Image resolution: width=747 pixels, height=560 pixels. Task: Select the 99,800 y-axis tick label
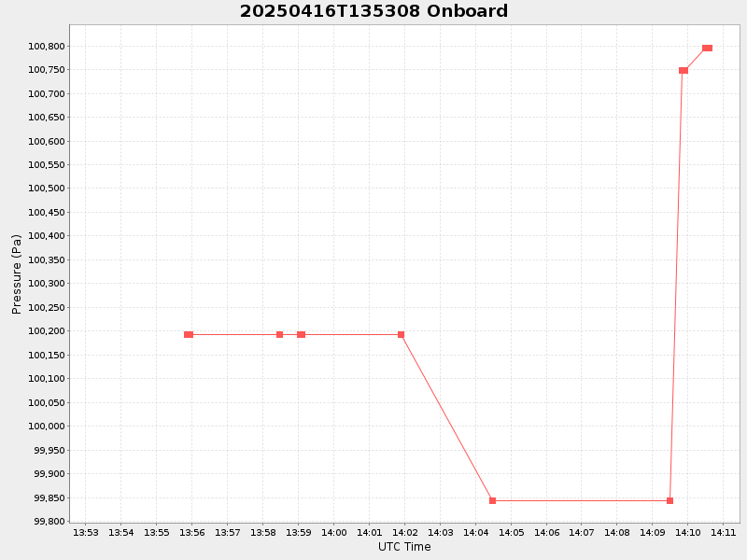pyautogui.click(x=49, y=521)
